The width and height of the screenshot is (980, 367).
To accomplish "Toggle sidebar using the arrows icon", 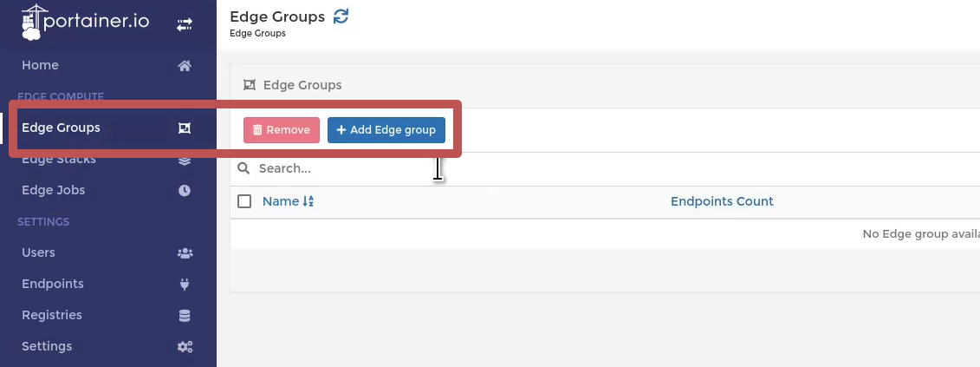I will pyautogui.click(x=185, y=25).
